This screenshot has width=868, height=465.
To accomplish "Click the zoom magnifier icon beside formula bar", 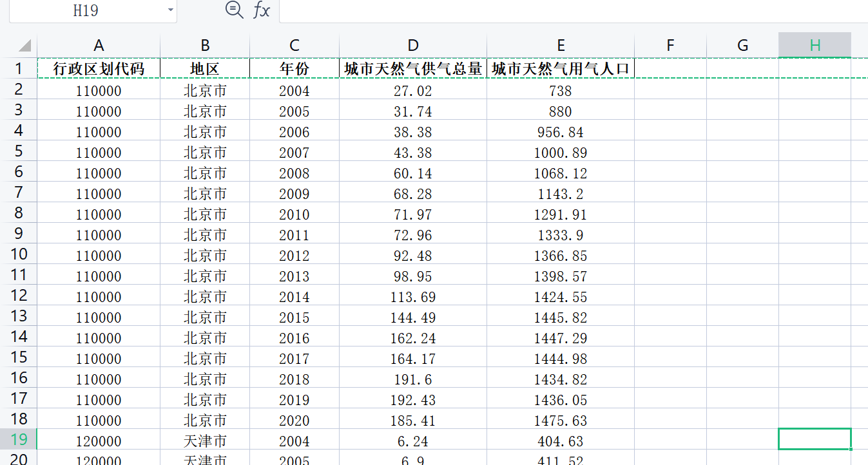I will (x=235, y=10).
